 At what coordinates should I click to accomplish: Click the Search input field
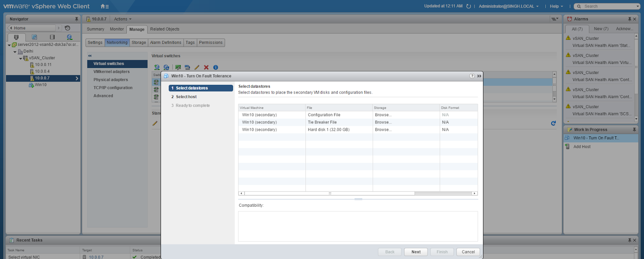[x=609, y=6]
